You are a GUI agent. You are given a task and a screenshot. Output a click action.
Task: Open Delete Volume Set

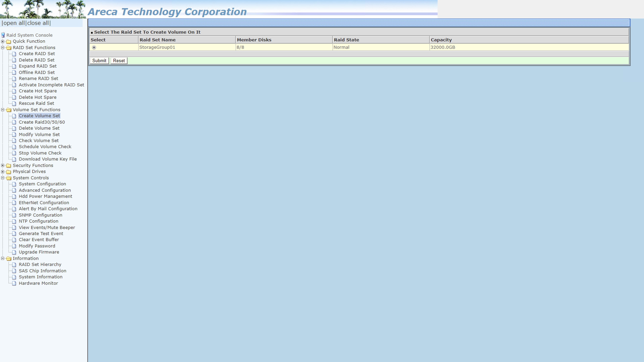click(39, 128)
